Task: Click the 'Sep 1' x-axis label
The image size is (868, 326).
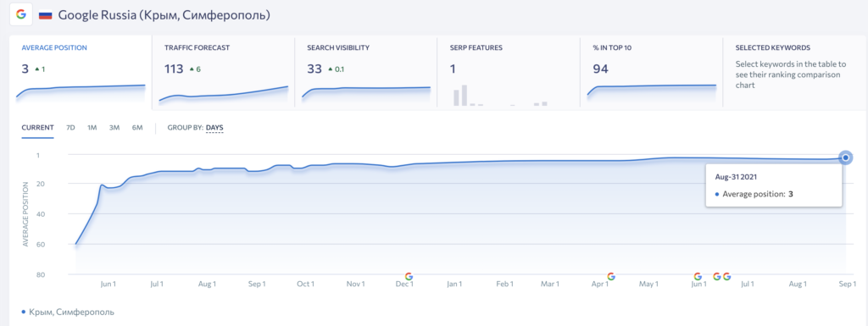Action: [847, 284]
